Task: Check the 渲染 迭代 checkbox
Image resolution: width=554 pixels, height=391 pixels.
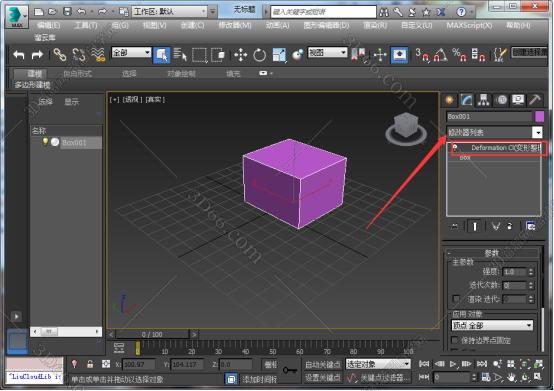Action: (456, 299)
